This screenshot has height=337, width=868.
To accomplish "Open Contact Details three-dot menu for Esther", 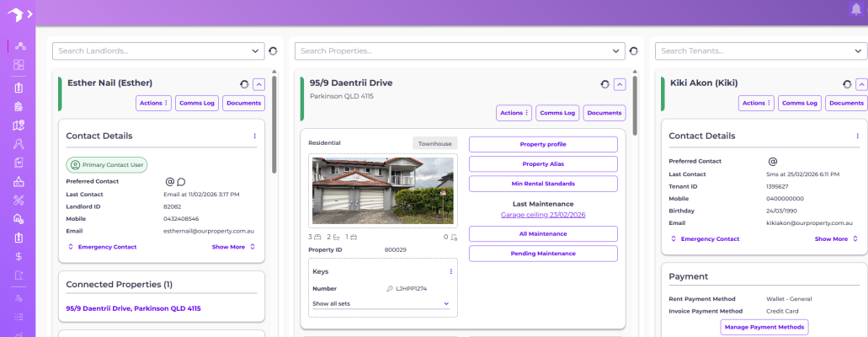I will point(255,136).
